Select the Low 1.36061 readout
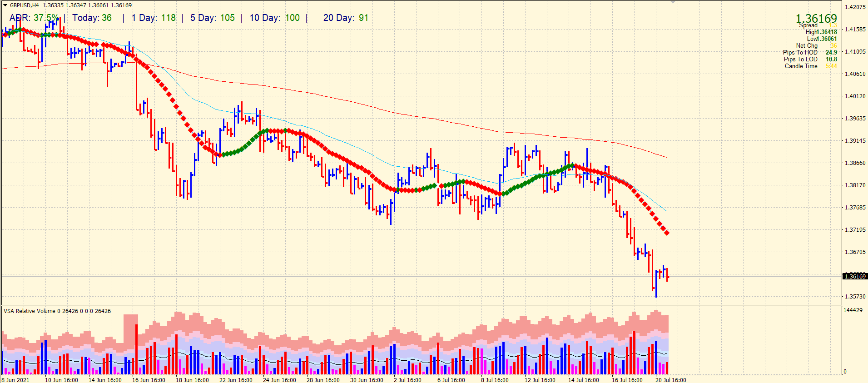 click(x=822, y=39)
